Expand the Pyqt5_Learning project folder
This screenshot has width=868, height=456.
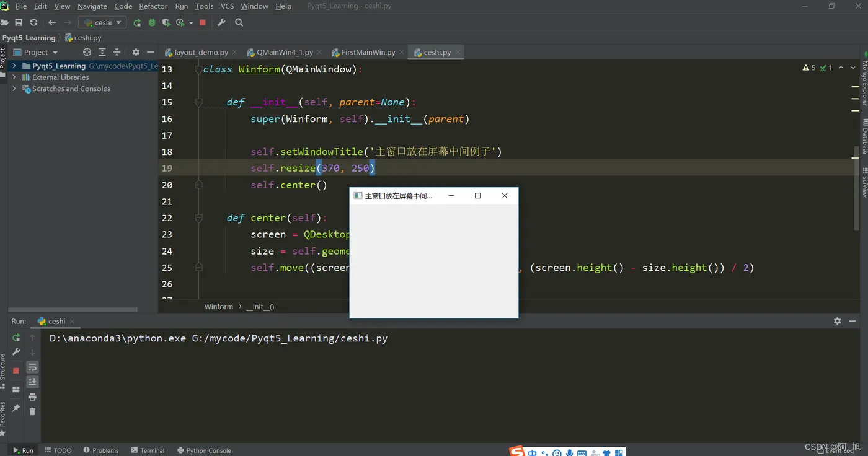click(x=14, y=66)
